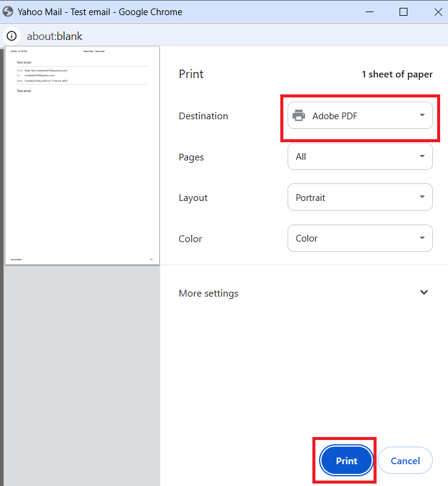Cancel the print dialog
This screenshot has height=486, width=448.
[405, 461]
